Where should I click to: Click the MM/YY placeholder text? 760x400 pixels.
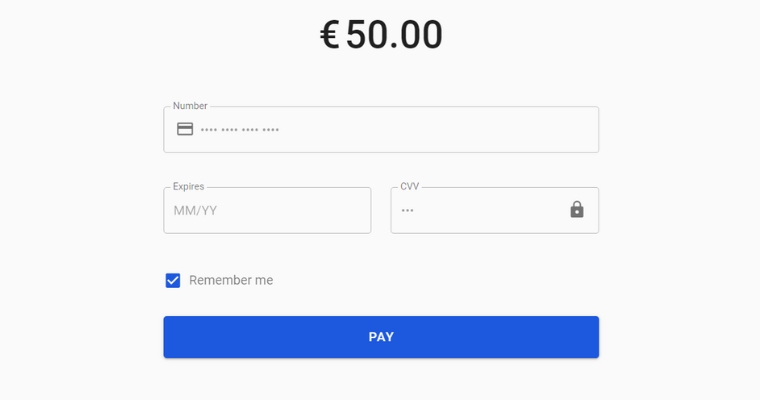tap(195, 210)
